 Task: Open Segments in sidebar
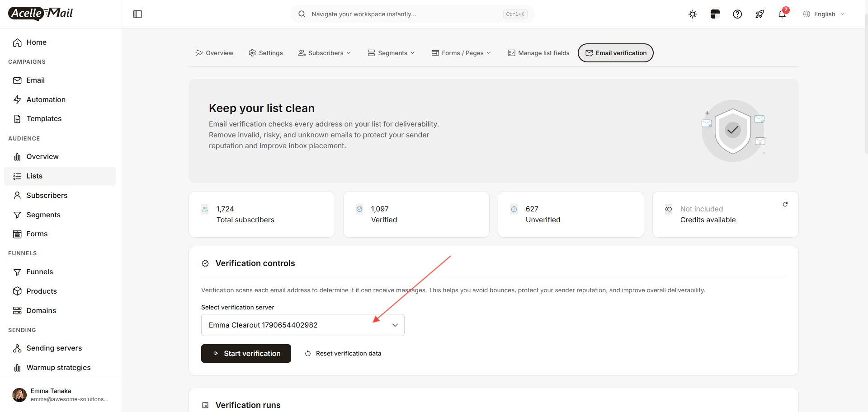point(60,215)
